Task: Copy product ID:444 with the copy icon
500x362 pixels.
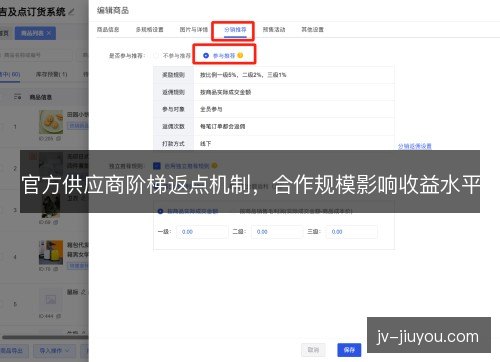Action: [58, 316]
